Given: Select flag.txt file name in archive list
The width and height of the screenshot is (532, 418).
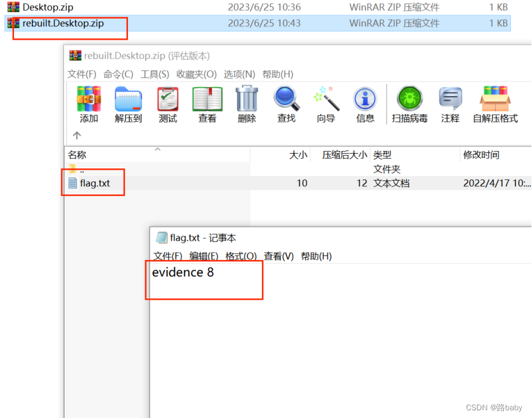Looking at the screenshot, I should coord(95,183).
